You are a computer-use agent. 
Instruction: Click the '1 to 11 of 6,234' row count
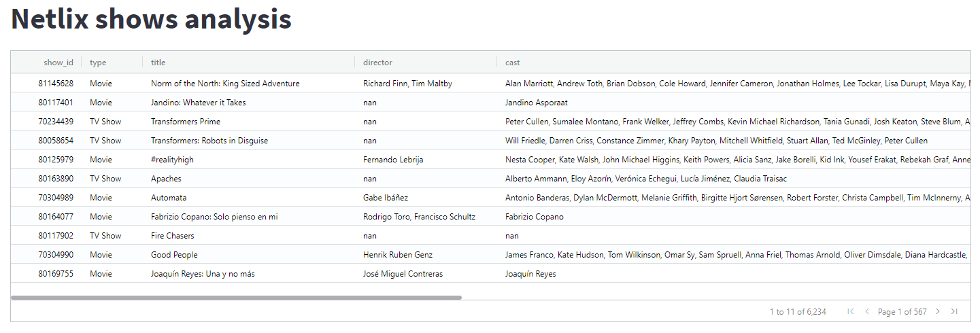tap(798, 312)
